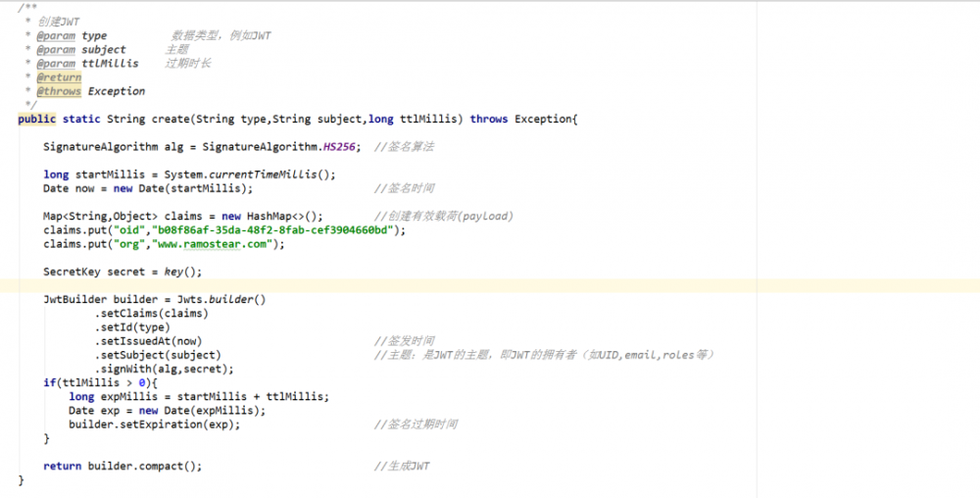Click the 'if(ttlMillis > 0){' condition
This screenshot has width=980, height=498.
pyautogui.click(x=101, y=382)
